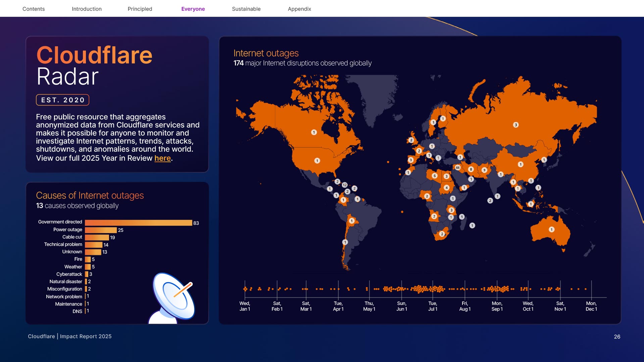Screen dimensions: 644x362
Task: Click the 'Radar' white title word
Action: [x=67, y=76]
